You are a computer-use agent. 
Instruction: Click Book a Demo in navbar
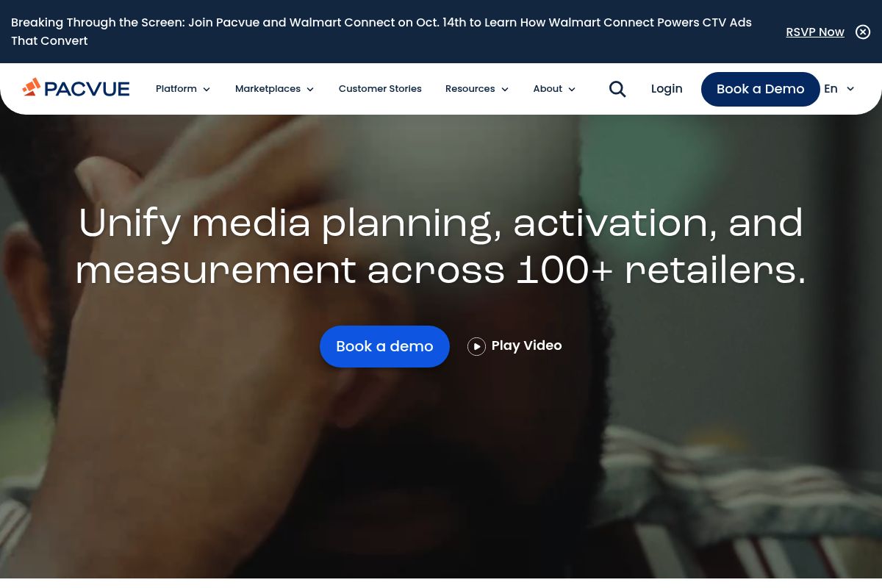click(x=761, y=89)
